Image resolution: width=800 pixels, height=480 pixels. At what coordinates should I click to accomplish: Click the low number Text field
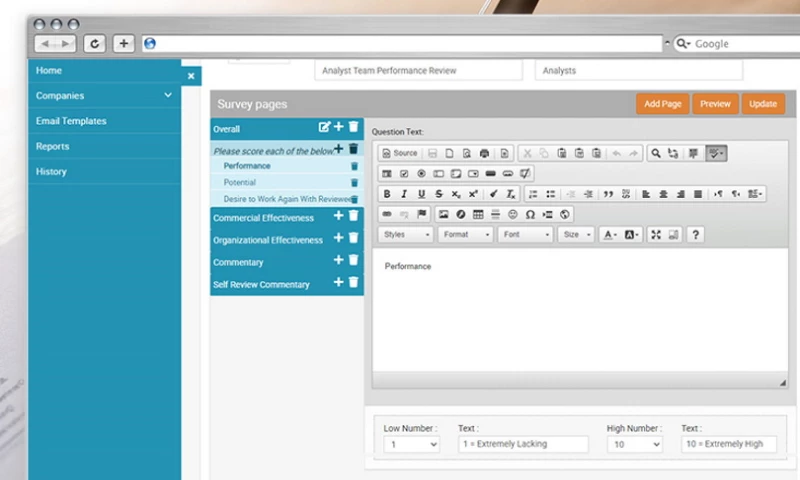523,444
